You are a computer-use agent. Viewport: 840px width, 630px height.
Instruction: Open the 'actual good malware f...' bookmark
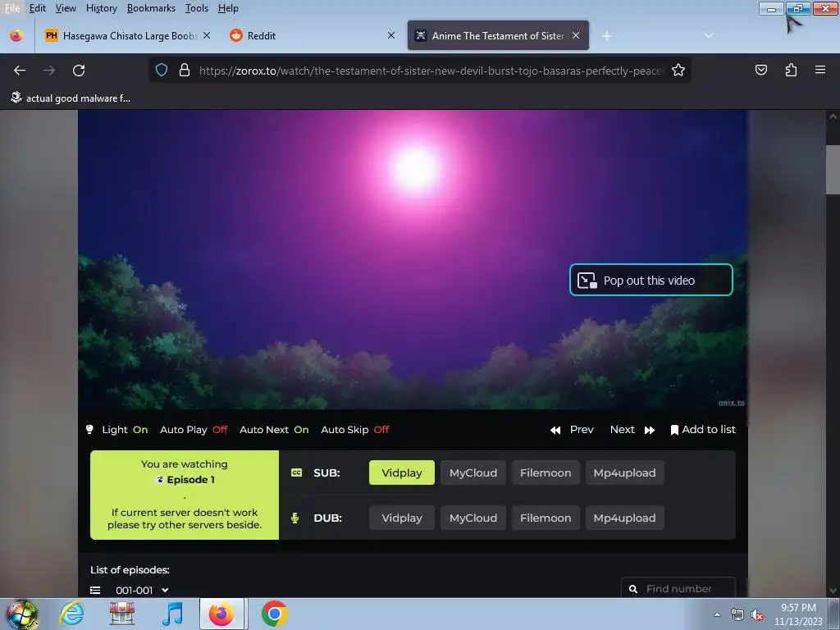tap(71, 98)
